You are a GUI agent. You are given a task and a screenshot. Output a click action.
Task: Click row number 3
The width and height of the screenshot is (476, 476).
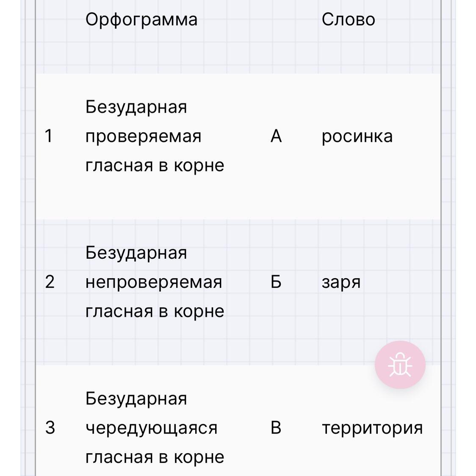pyautogui.click(x=50, y=428)
